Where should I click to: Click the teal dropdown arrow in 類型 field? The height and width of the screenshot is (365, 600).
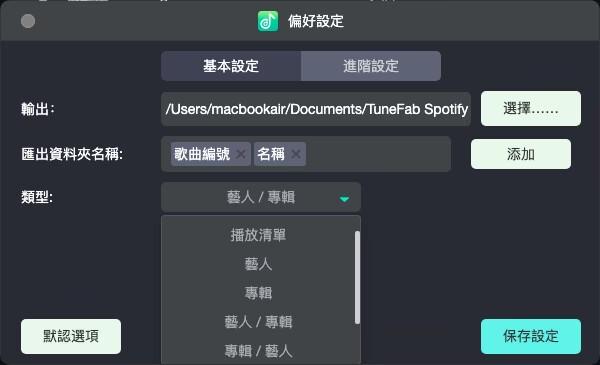(344, 199)
